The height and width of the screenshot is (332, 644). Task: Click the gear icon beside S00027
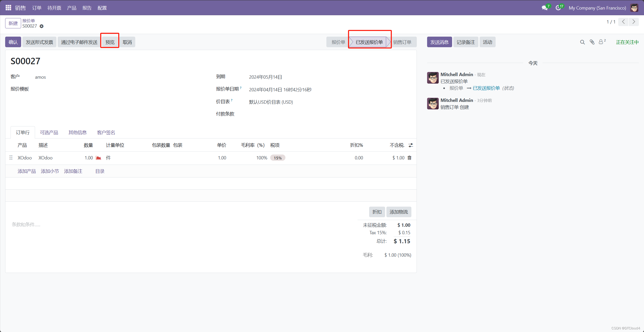41,26
